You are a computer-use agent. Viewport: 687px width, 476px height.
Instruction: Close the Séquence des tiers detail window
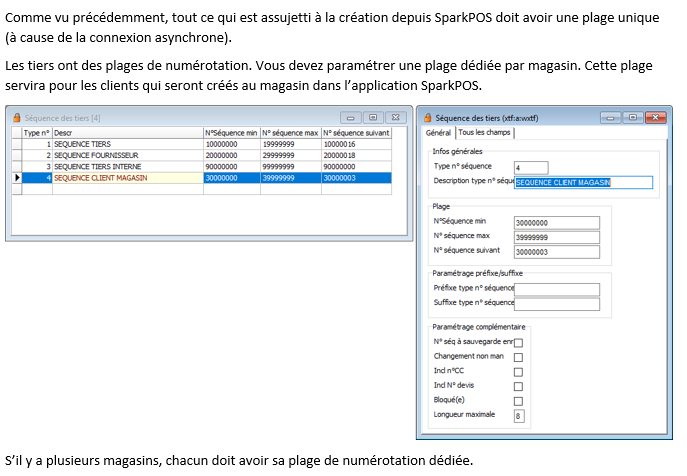pyautogui.click(x=654, y=118)
